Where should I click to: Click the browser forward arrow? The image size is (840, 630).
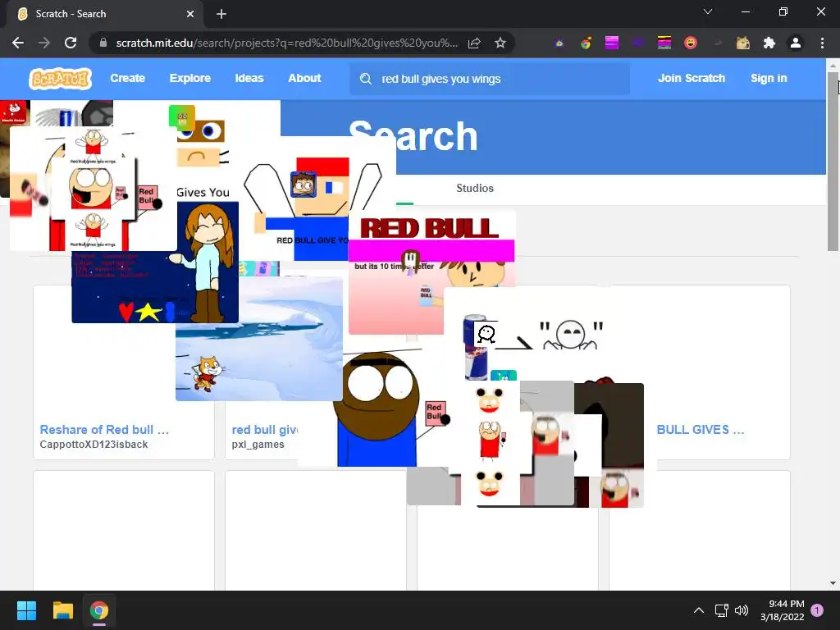click(x=44, y=43)
